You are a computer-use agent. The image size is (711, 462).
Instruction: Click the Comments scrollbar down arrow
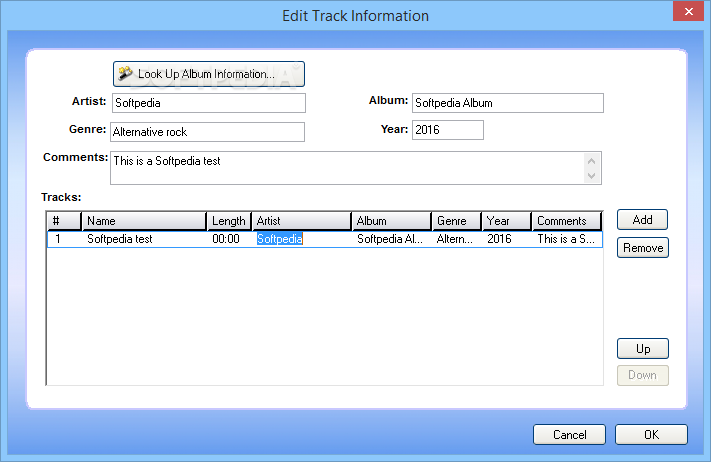coord(591,176)
